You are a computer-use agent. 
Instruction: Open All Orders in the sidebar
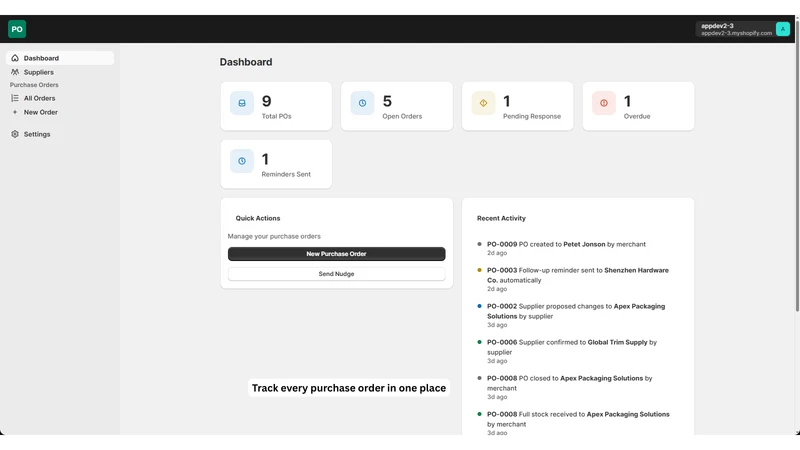[x=60, y=98]
